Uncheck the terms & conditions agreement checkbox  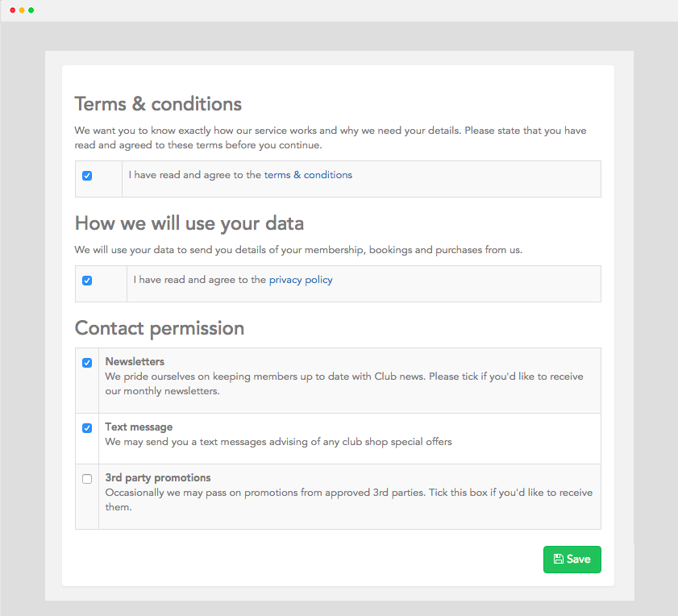pyautogui.click(x=87, y=176)
